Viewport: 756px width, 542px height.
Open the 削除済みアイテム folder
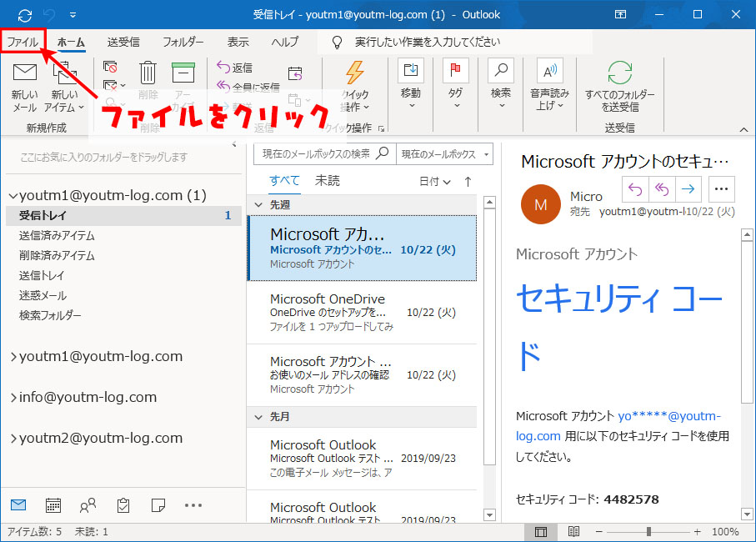click(57, 255)
